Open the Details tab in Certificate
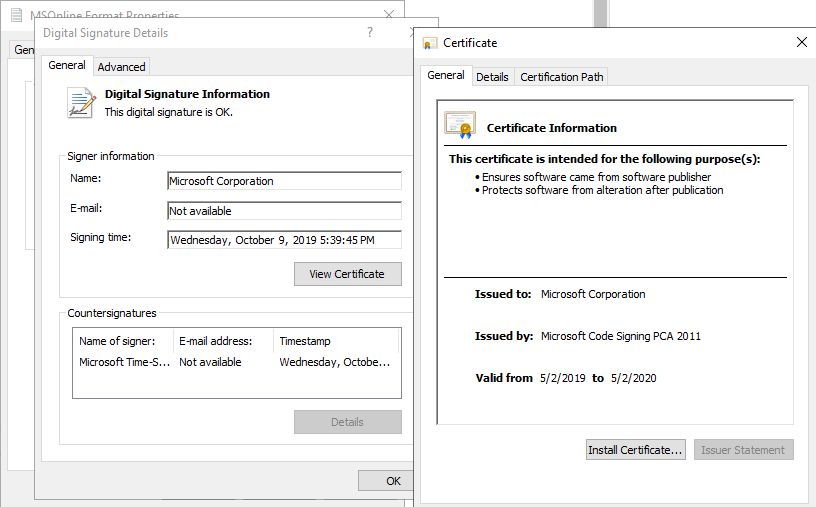The width and height of the screenshot is (816, 507). (492, 77)
